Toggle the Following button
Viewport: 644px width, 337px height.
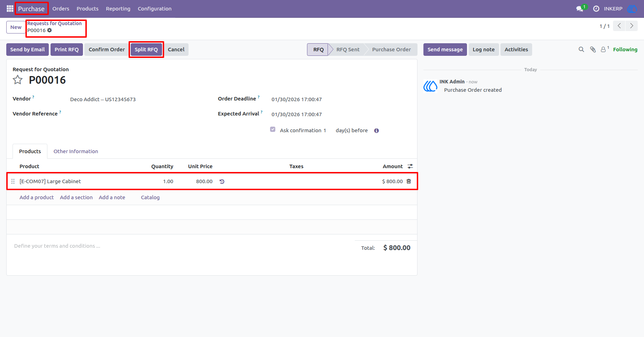pyautogui.click(x=625, y=50)
